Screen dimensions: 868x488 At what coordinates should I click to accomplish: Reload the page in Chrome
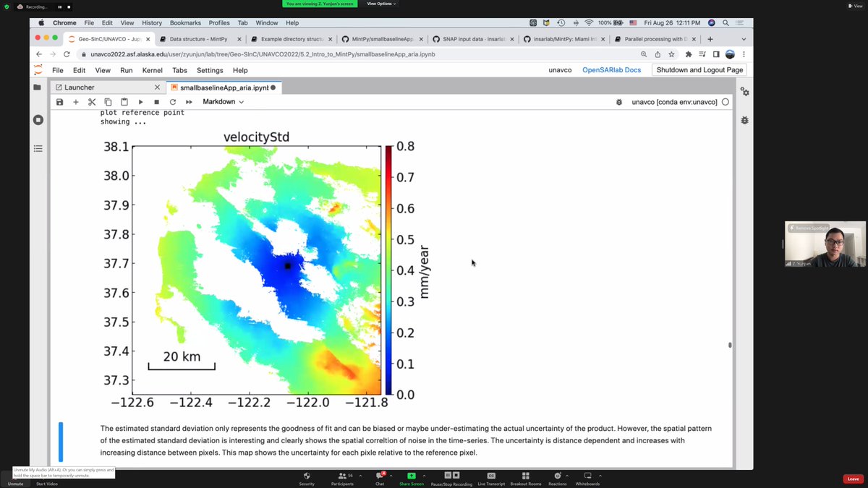coord(67,54)
